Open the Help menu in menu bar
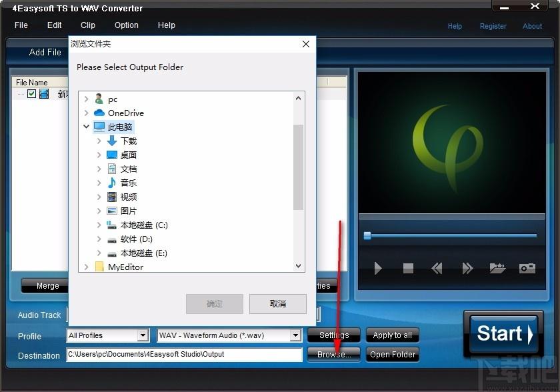 pos(167,25)
